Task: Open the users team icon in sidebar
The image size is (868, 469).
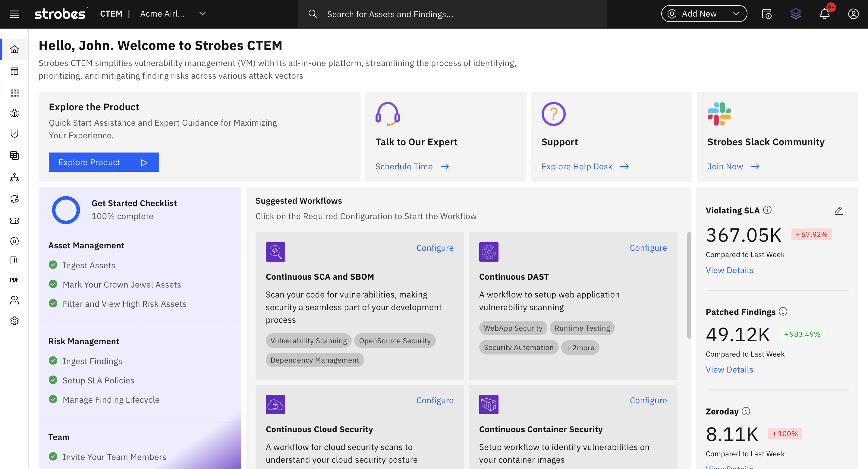Action: pyautogui.click(x=14, y=300)
